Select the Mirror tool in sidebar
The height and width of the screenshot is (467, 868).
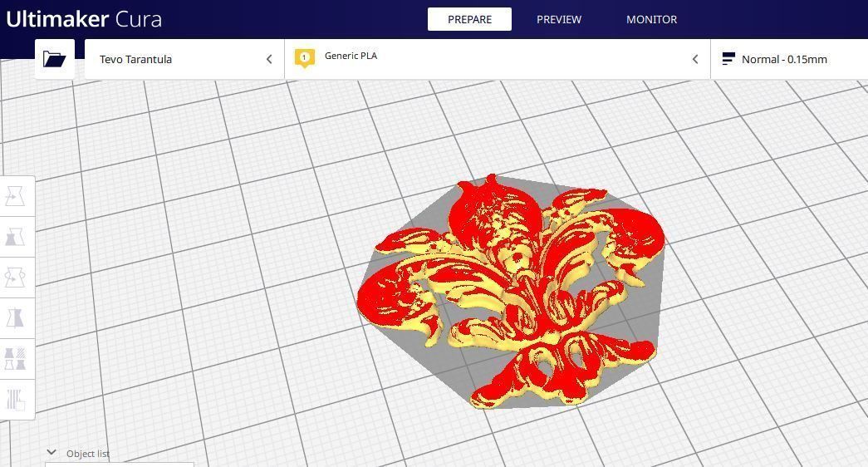15,318
